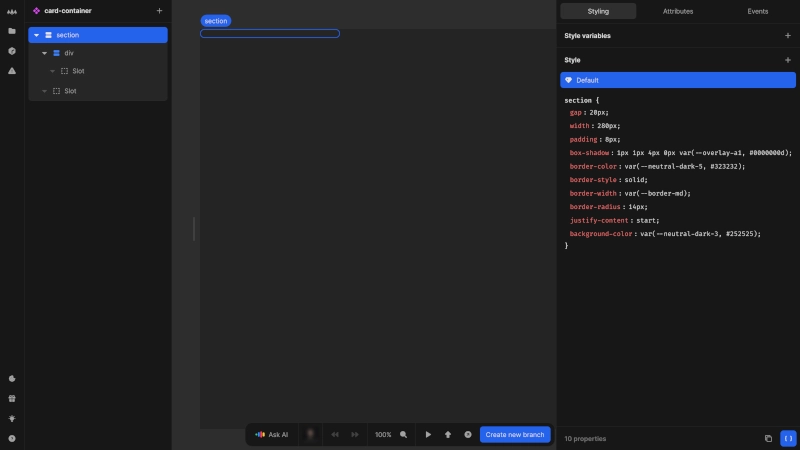The image size is (800, 450).
Task: Toggle dark mode with the moon icon
Action: (12, 379)
